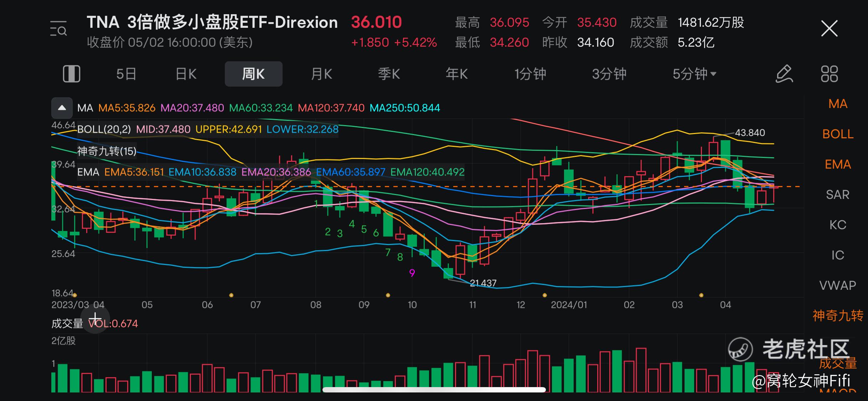868x401 pixels.
Task: Switch to 季K quarterly chart
Action: [389, 74]
